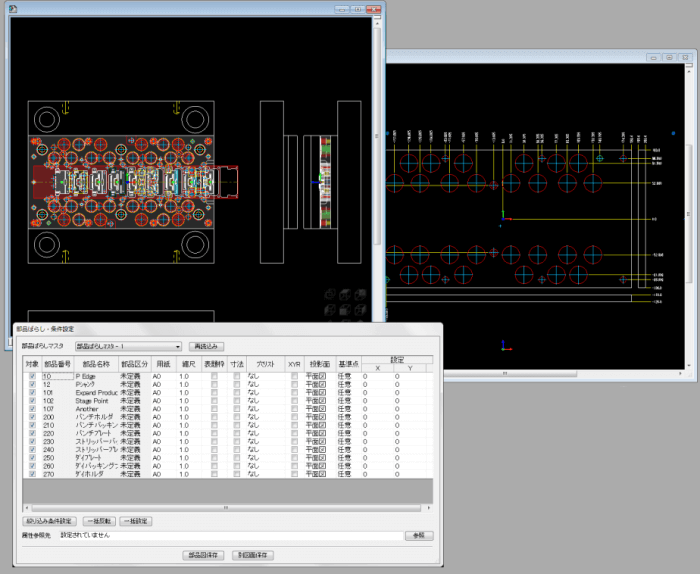This screenshot has height=574, width=700.
Task: Click the top-face view cube icon
Action: coord(345,295)
